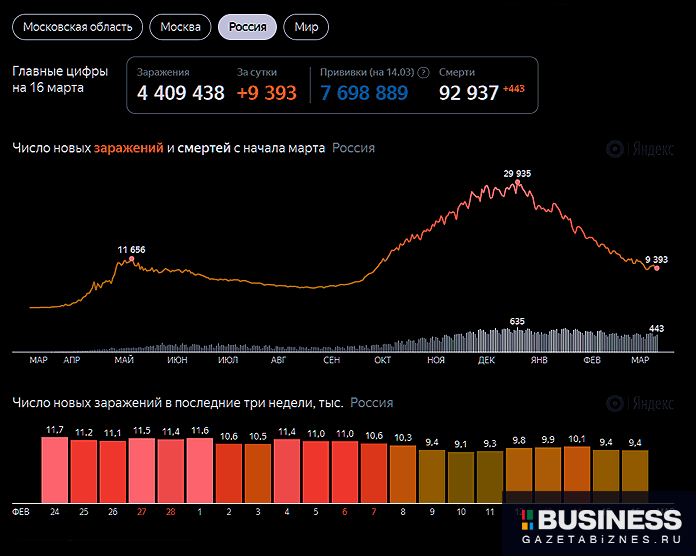Screen dimensions: 696x556
Task: Click the March 10 bar showing 9,1
Action: (x=461, y=477)
